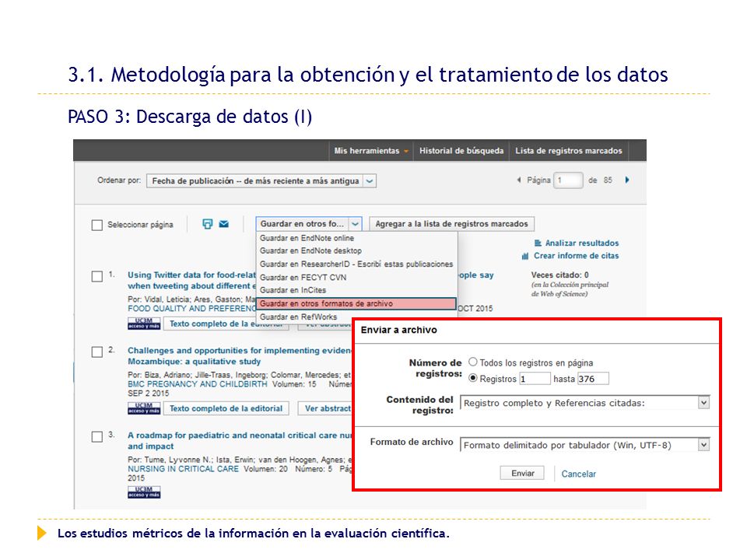Click the email envelope icon
This screenshot has width=747, height=560.
click(223, 224)
